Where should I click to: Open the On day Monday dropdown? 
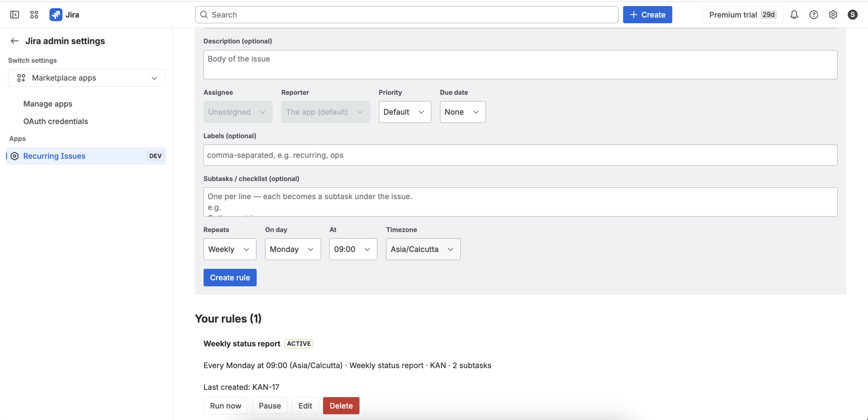coord(293,249)
